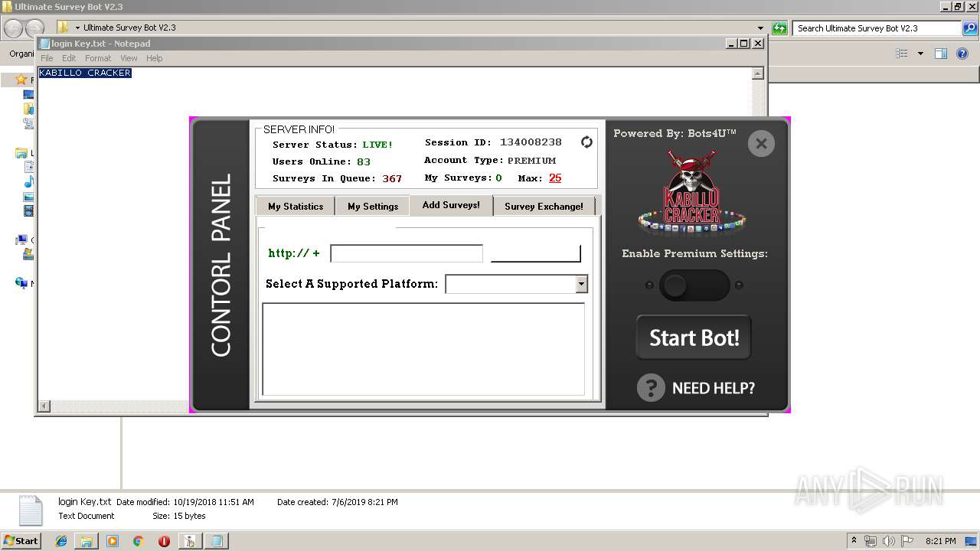980x551 pixels.
Task: Click the Local Disk icon under Computer
Action: 28,254
